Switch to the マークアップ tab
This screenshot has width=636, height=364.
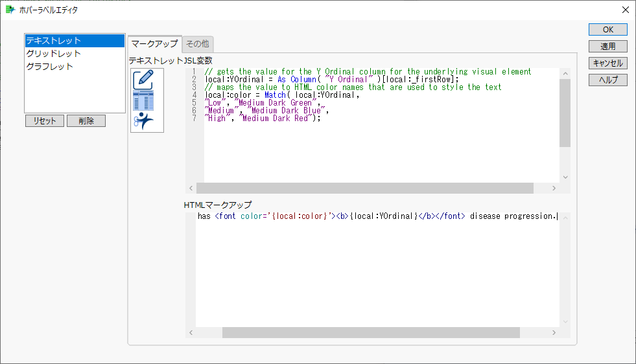(154, 43)
